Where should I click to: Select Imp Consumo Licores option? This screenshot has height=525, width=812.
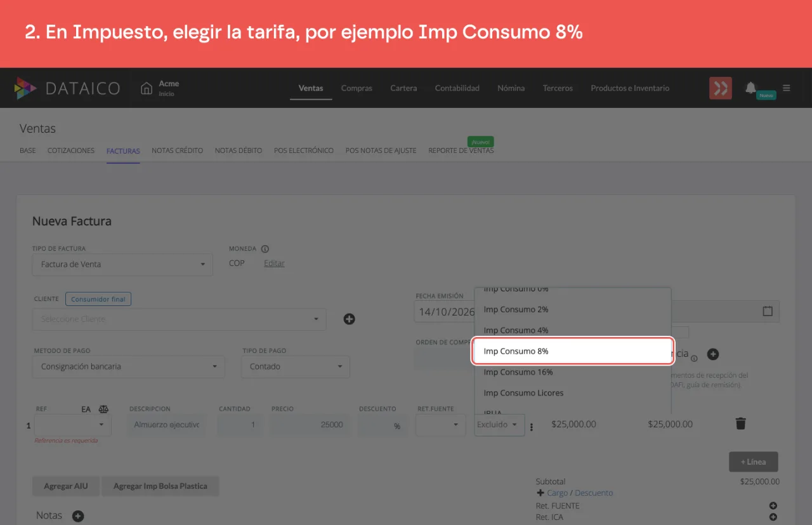click(x=572, y=393)
